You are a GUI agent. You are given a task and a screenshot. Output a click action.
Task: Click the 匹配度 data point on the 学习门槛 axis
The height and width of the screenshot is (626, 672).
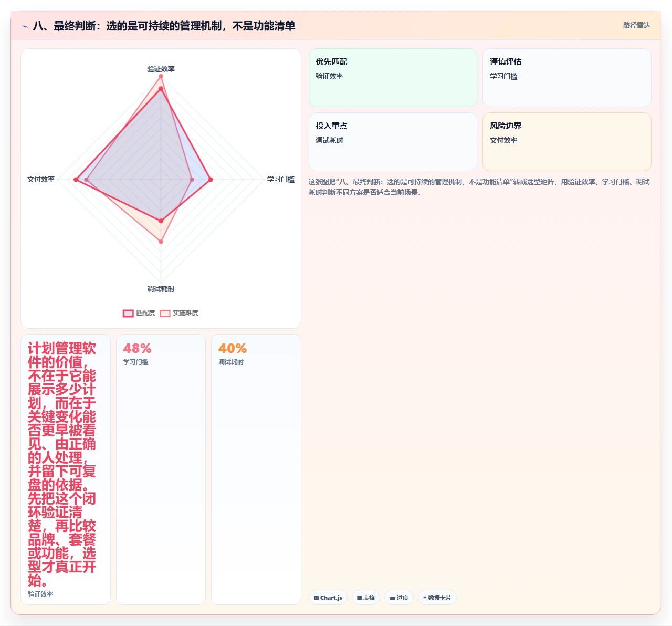211,180
